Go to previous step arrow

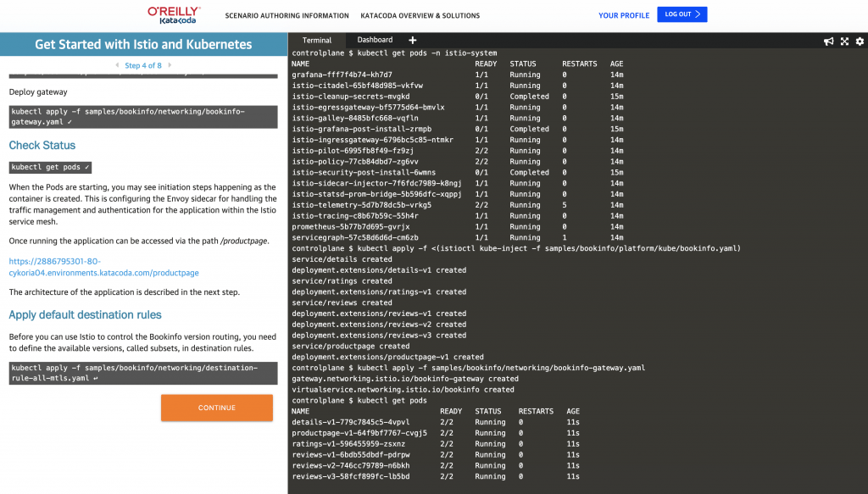point(117,65)
